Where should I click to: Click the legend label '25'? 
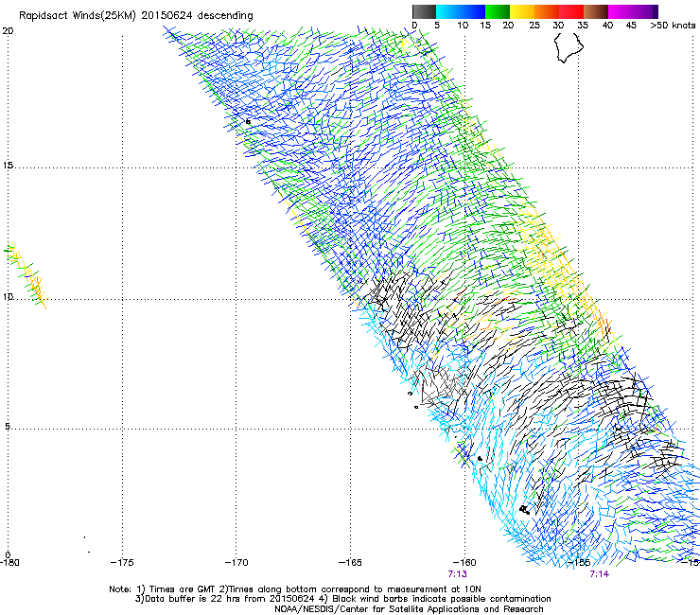[534, 26]
